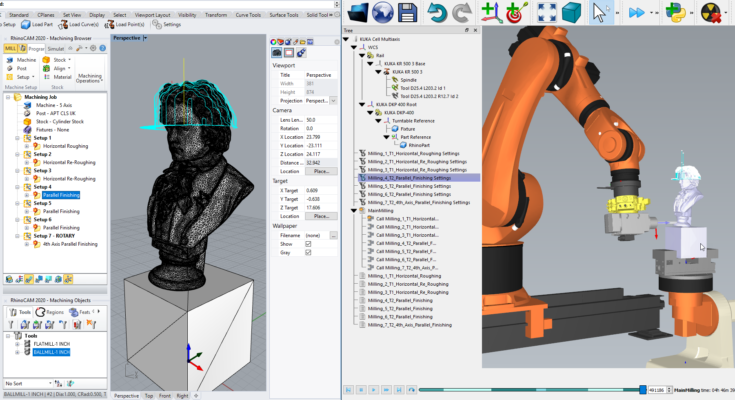
Task: Click the Load Curve(s) button
Action: 78,24
